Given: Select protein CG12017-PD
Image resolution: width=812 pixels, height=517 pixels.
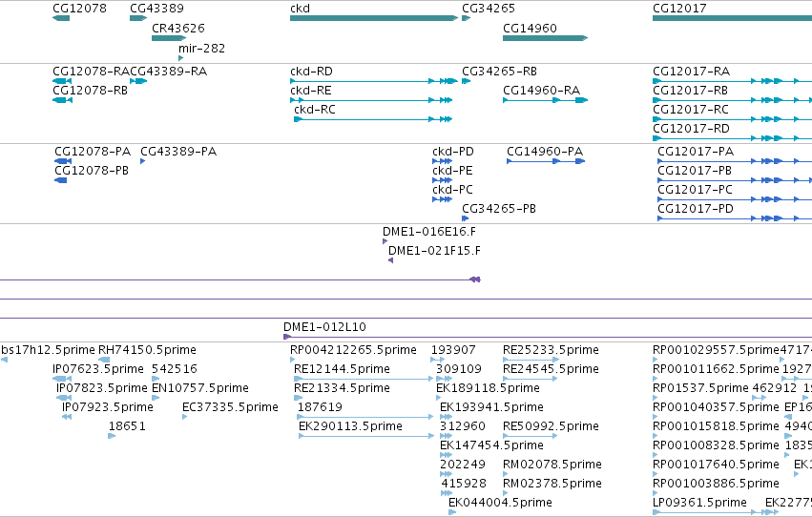Looking at the screenshot, I should pos(696,209).
